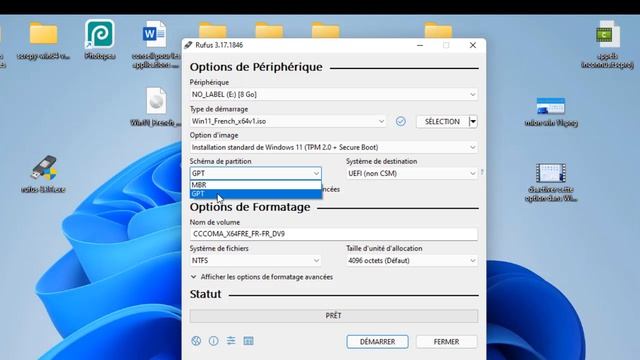Open the video project icon top right
This screenshot has width=640, height=360.
tap(607, 44)
